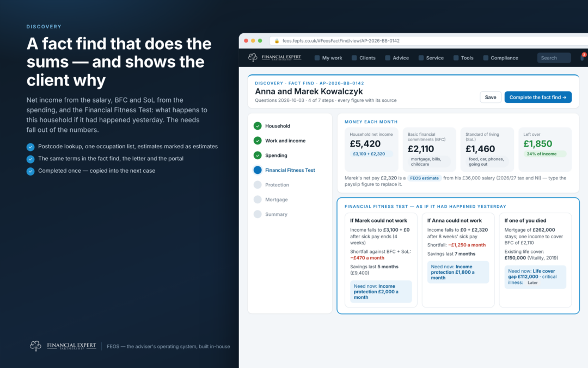Click the FEOS estimate badge
This screenshot has height=368, width=588.
424,178
